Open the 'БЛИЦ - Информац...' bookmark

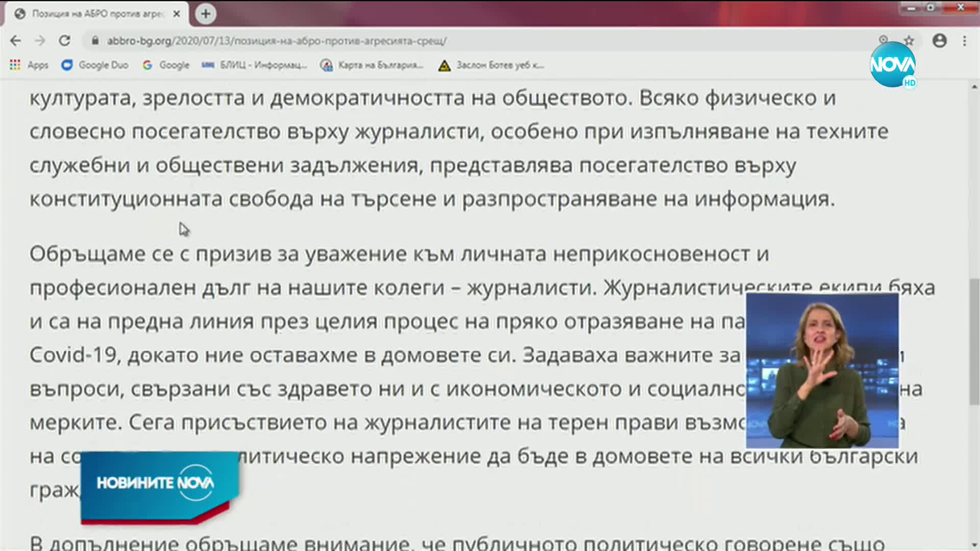point(255,65)
